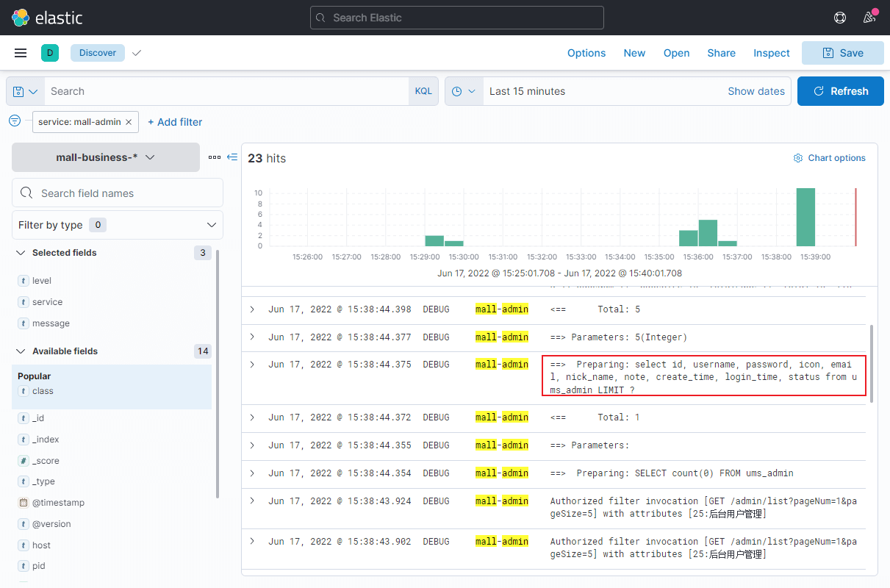
Task: Click the 15:29 histogram bar
Action: (434, 241)
